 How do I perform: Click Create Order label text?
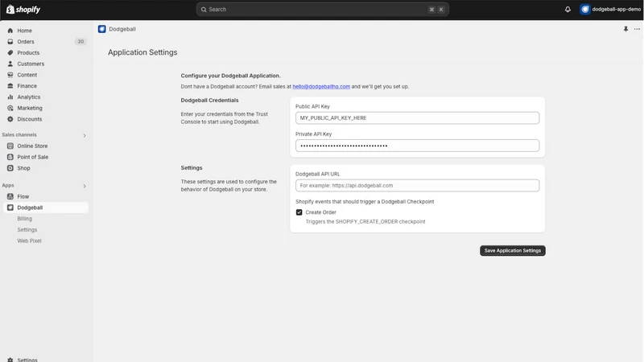320,212
